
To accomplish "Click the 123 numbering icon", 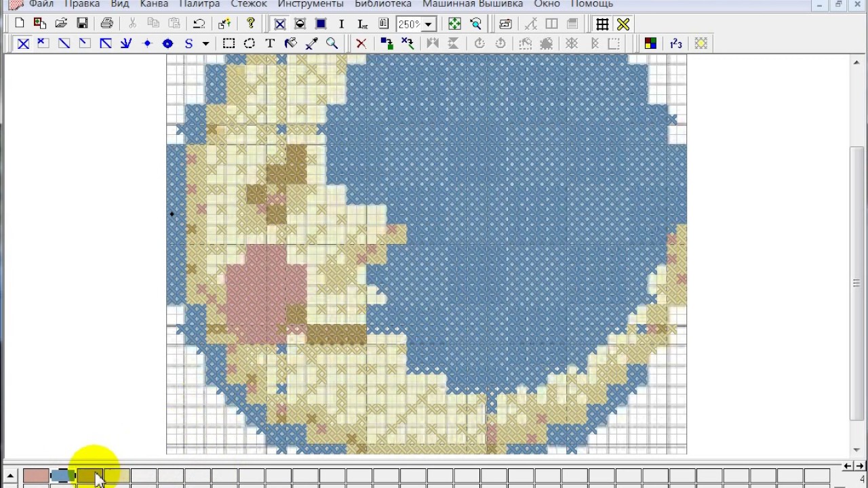I will [675, 43].
